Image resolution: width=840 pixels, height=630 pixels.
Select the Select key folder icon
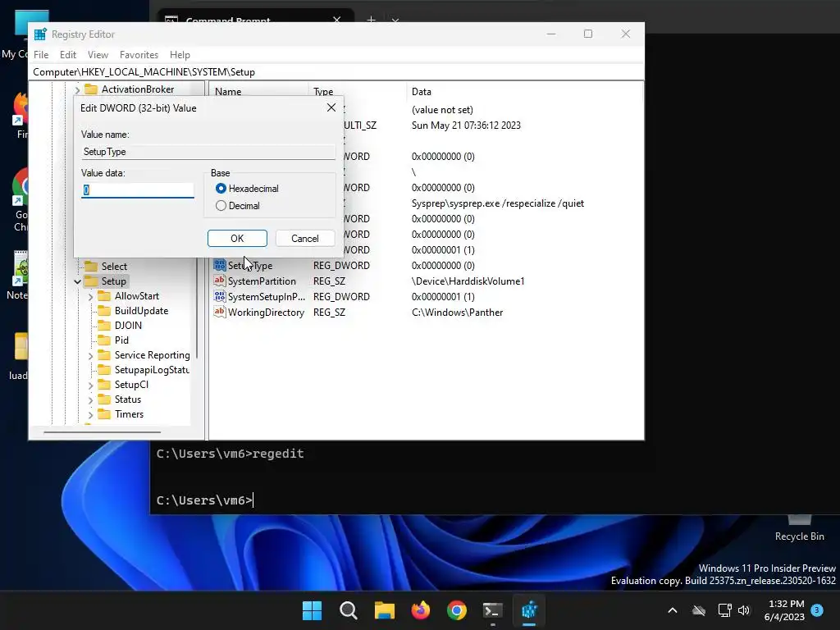tap(91, 267)
